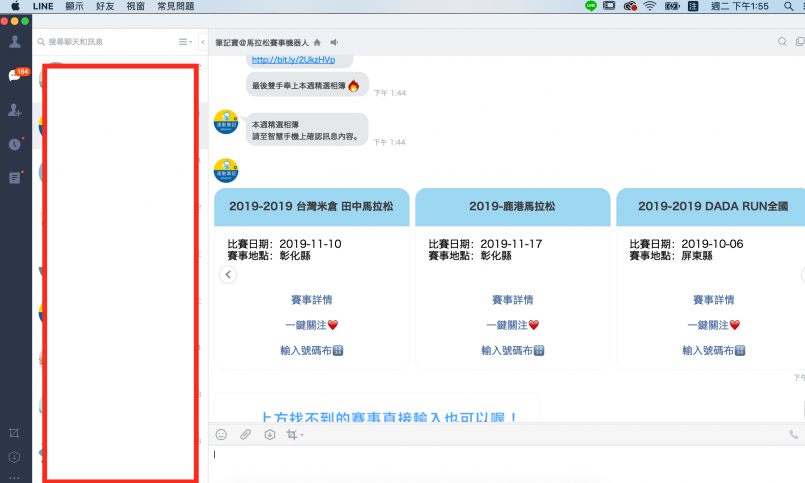Image resolution: width=805 pixels, height=483 pixels.
Task: Click the 比賽日期 2019-10-06 text
Action: [686, 244]
